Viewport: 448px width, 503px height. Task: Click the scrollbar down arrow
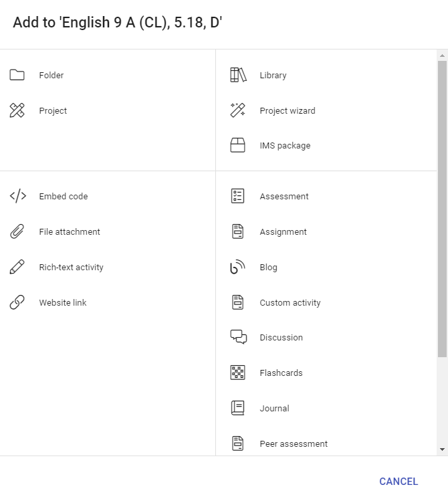(442, 449)
